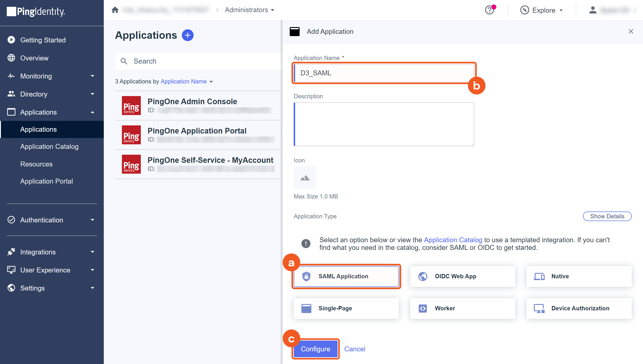Click the icon upload image placeholder
The image size is (643, 364).
pyautogui.click(x=305, y=178)
